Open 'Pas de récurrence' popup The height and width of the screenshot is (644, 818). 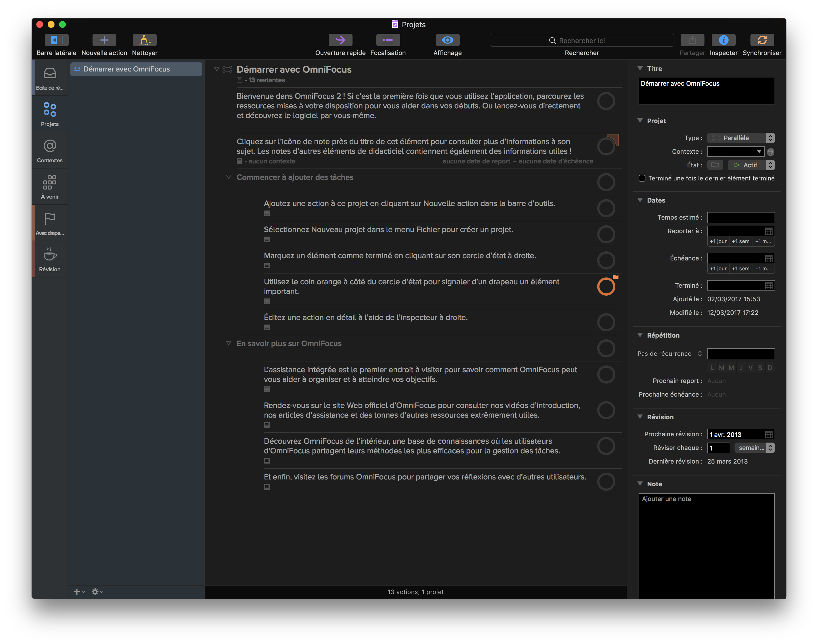point(670,354)
